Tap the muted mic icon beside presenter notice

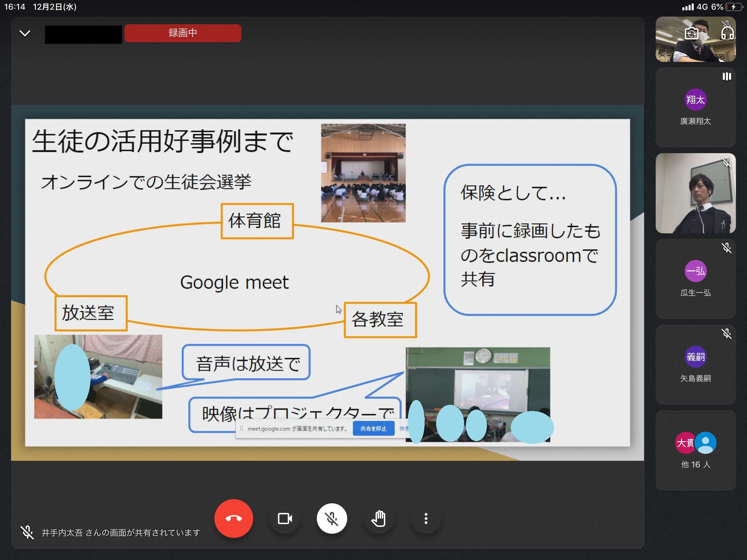point(27,532)
